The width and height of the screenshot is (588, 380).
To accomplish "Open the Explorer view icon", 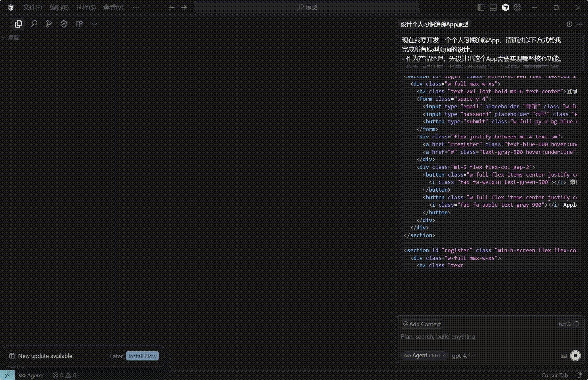I will point(18,24).
